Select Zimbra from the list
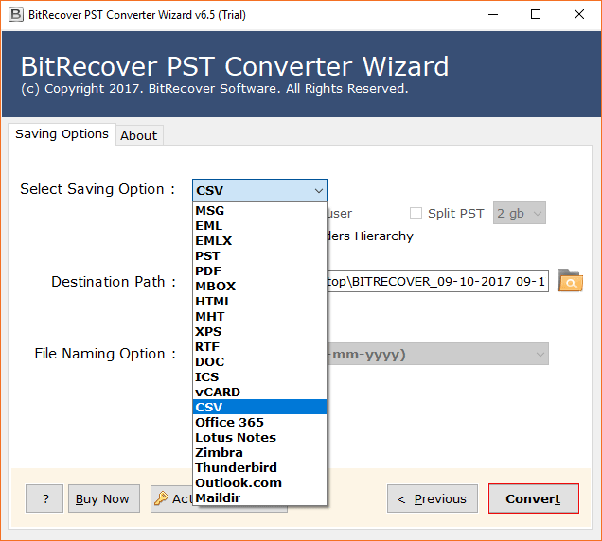 point(260,452)
